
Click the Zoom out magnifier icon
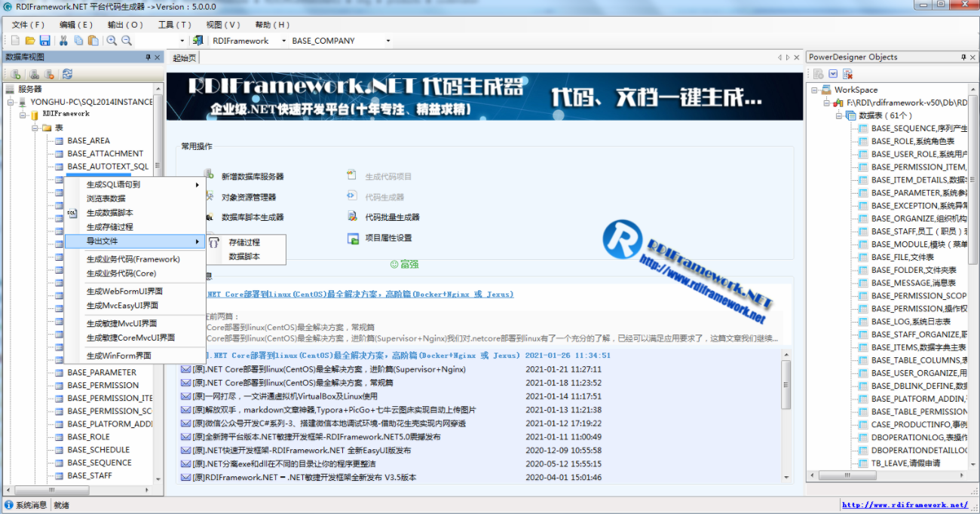click(126, 41)
